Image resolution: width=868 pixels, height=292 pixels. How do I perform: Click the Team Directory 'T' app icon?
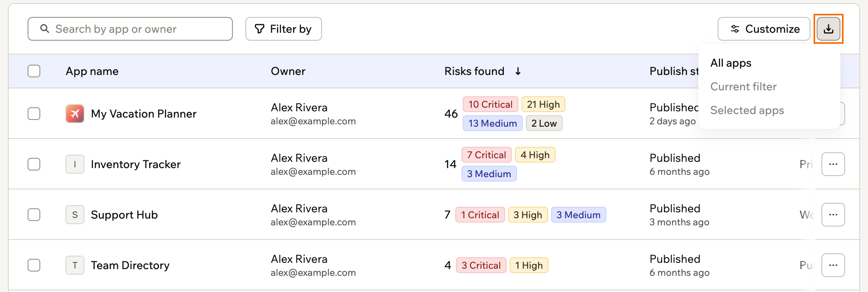tap(75, 265)
